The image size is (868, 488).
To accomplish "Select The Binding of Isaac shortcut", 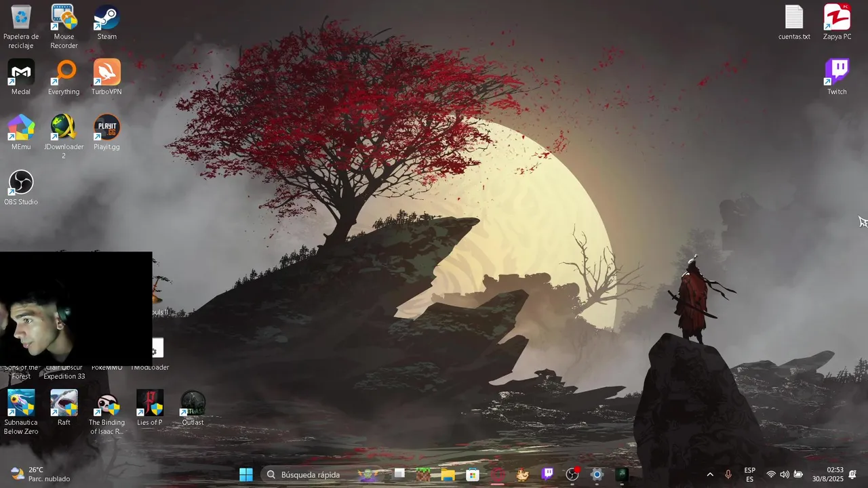I will click(x=107, y=413).
